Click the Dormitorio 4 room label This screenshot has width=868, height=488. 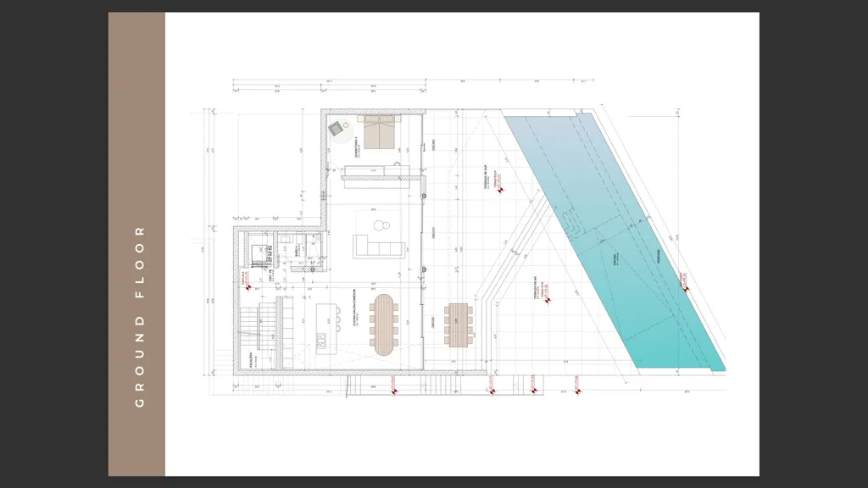[357, 147]
